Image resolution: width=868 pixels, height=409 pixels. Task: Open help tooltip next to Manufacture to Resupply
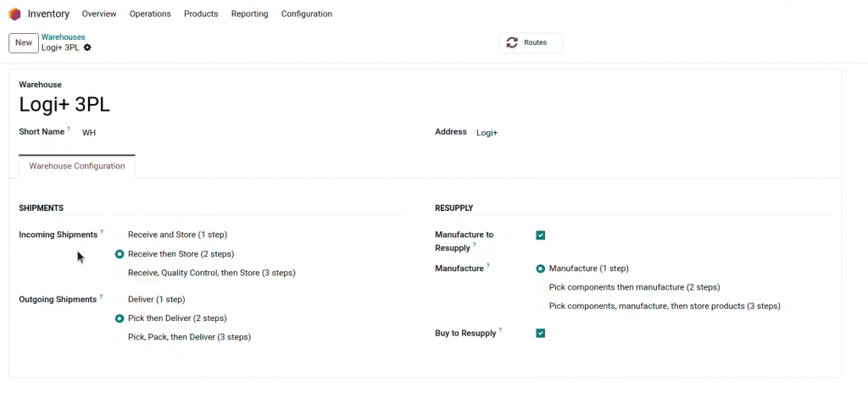[x=475, y=245]
